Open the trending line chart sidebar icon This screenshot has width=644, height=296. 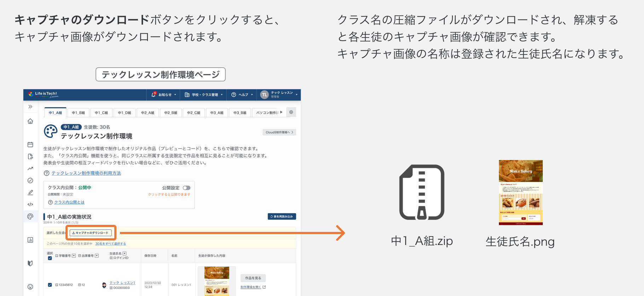tap(30, 169)
